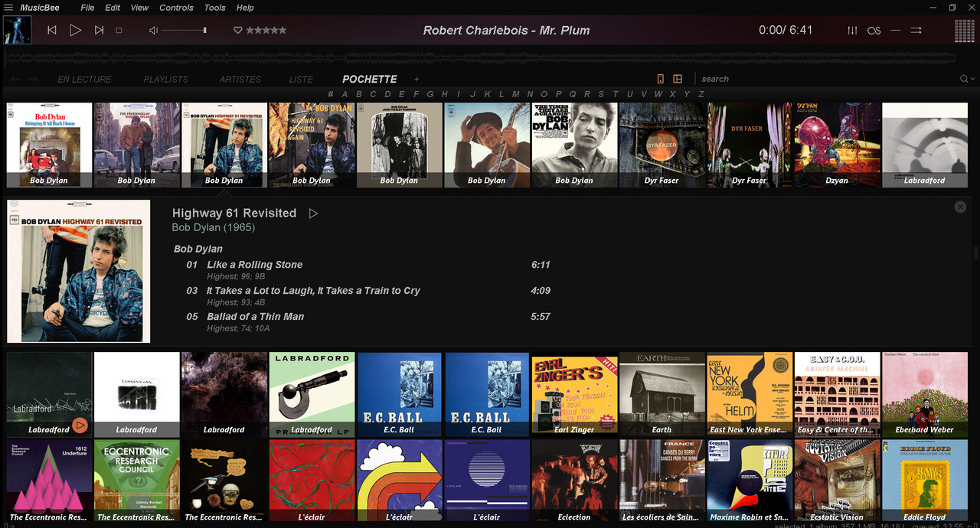Play Highway 61 Revisited album triangle
980x528 pixels.
click(x=313, y=213)
